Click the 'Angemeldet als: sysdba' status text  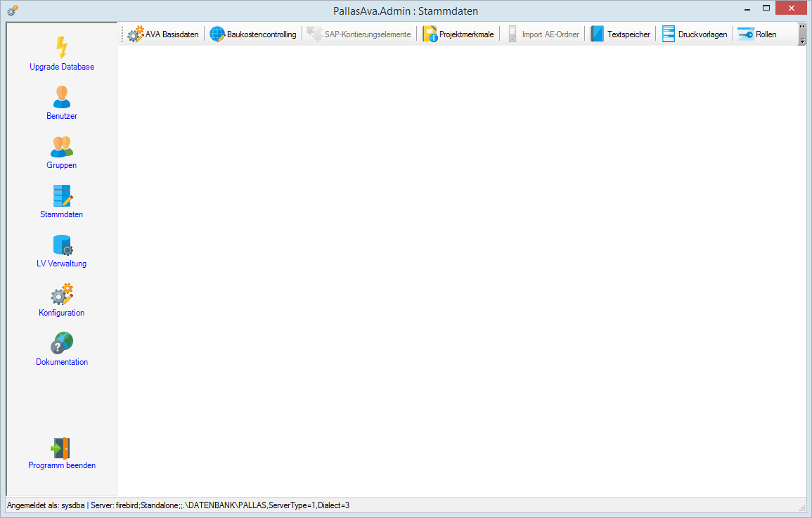tap(46, 505)
